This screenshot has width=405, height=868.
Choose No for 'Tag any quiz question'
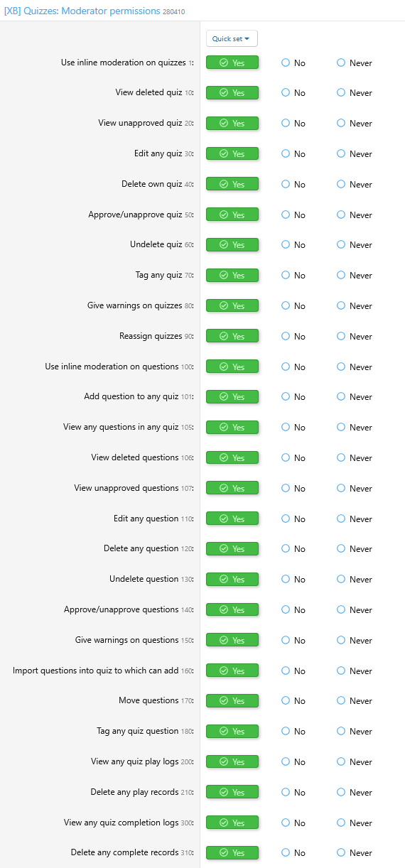pyautogui.click(x=293, y=732)
